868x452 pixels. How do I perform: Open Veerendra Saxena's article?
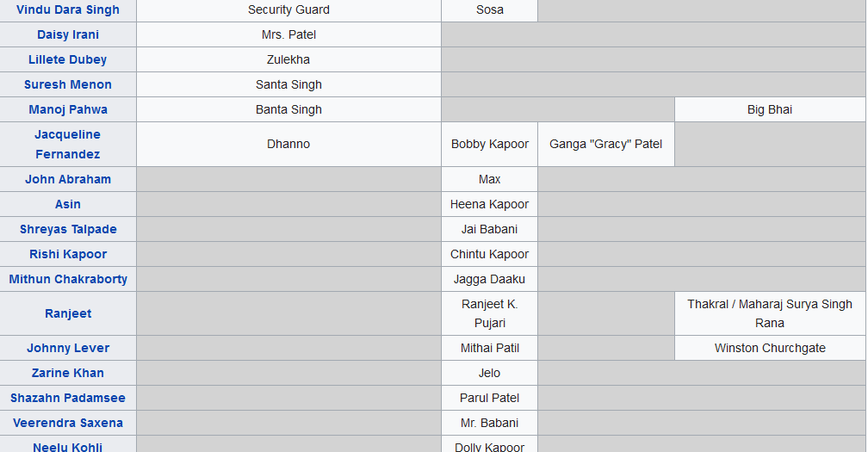point(68,423)
